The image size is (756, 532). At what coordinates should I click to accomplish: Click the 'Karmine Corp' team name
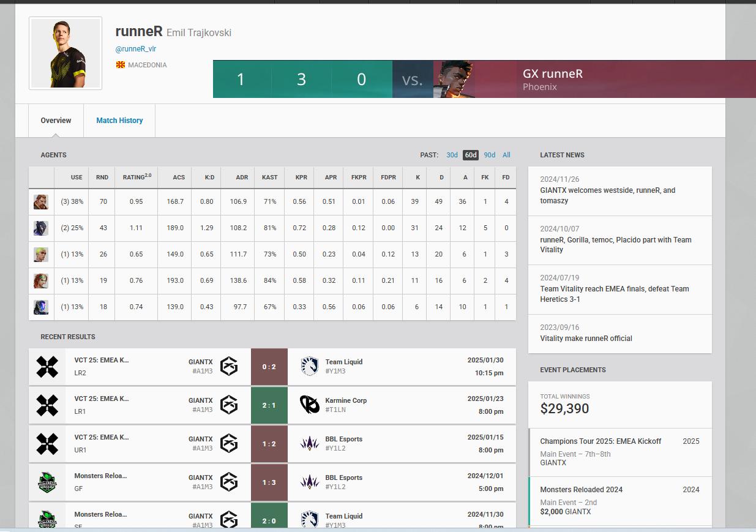pyautogui.click(x=346, y=400)
